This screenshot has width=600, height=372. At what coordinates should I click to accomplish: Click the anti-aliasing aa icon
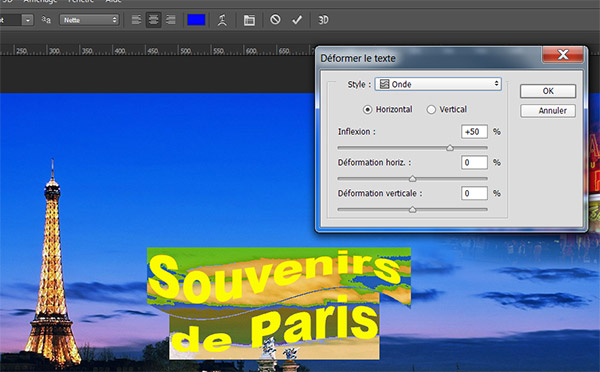tap(46, 20)
